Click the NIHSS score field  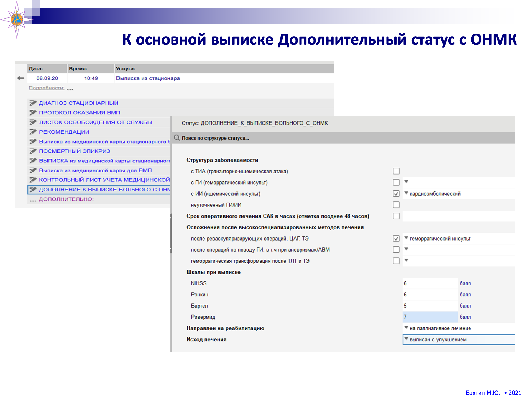(x=430, y=283)
